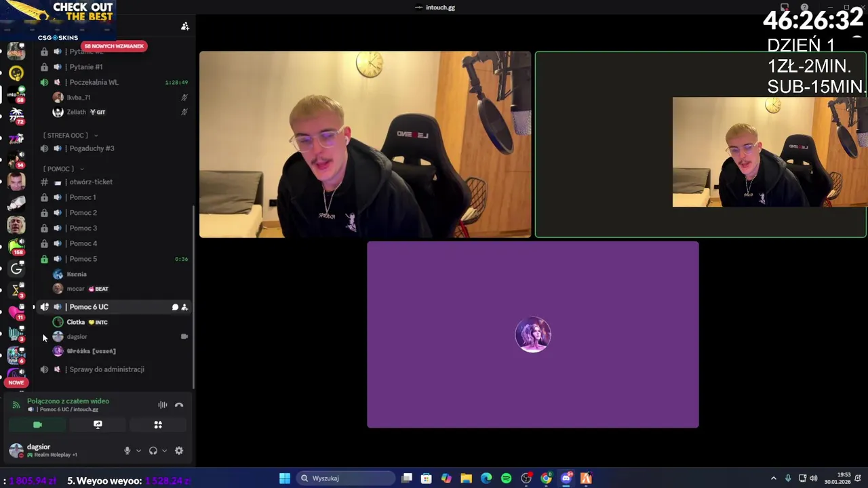Collapse the STREFA OOC category
868x488 pixels.
(71, 136)
